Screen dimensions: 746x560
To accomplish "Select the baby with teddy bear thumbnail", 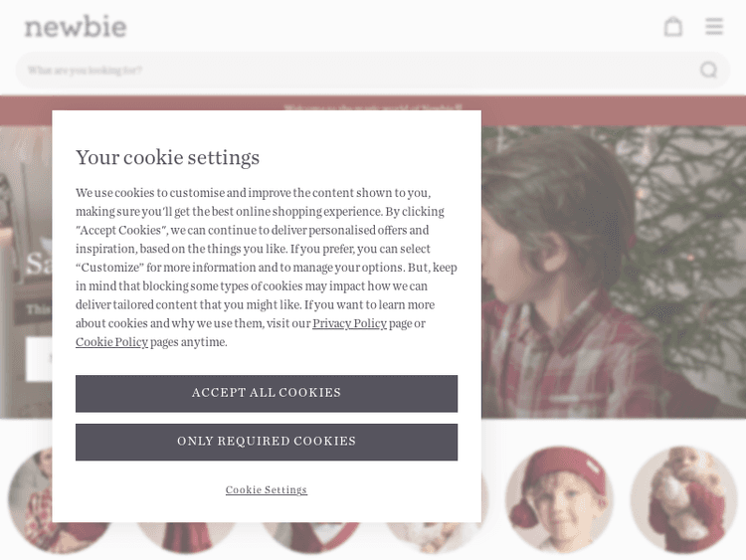I will tap(683, 499).
